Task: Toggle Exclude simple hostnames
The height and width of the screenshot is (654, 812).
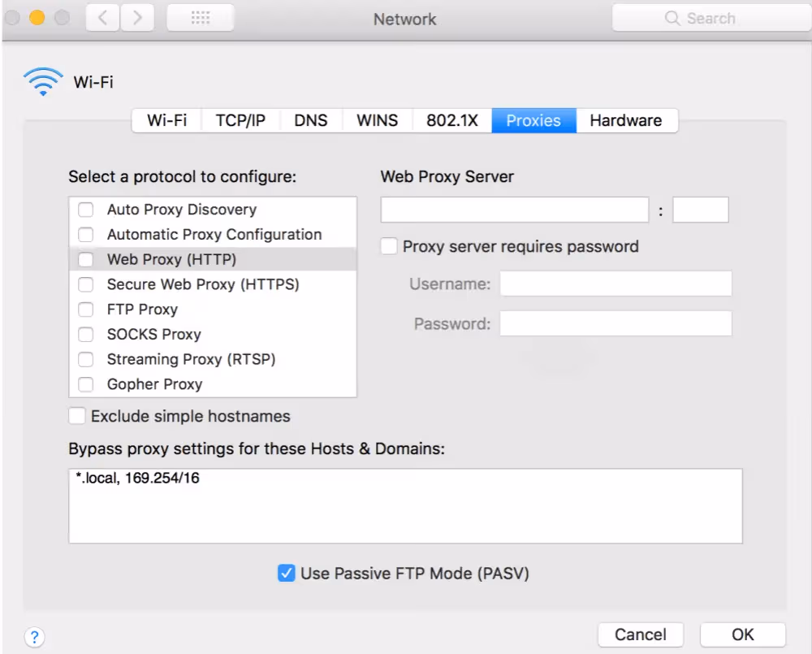Action: pos(76,415)
